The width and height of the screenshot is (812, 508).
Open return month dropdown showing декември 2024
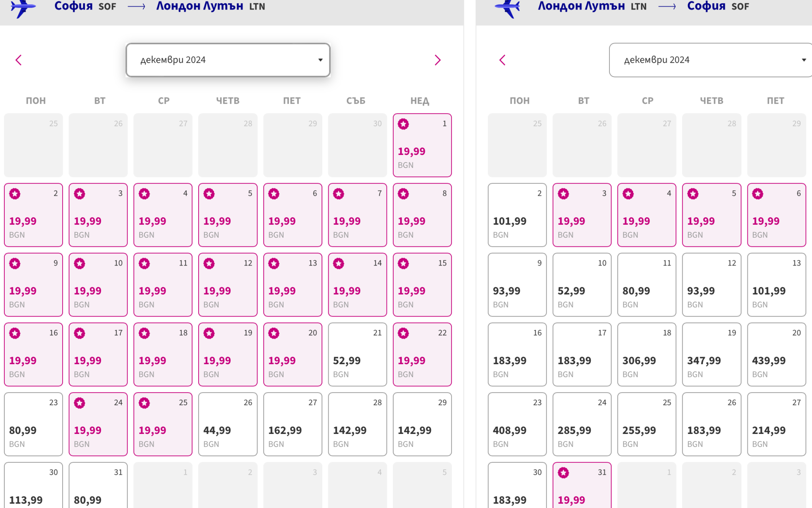click(x=710, y=60)
